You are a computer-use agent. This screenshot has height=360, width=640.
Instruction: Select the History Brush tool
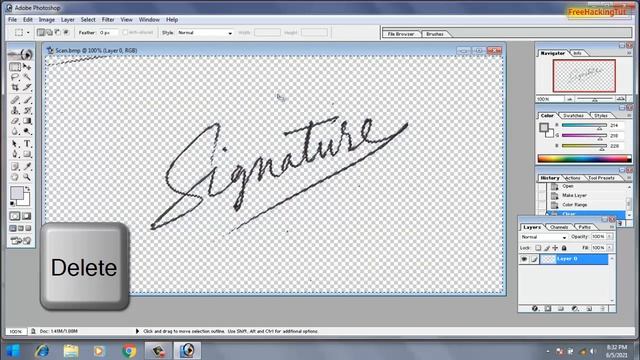click(27, 110)
